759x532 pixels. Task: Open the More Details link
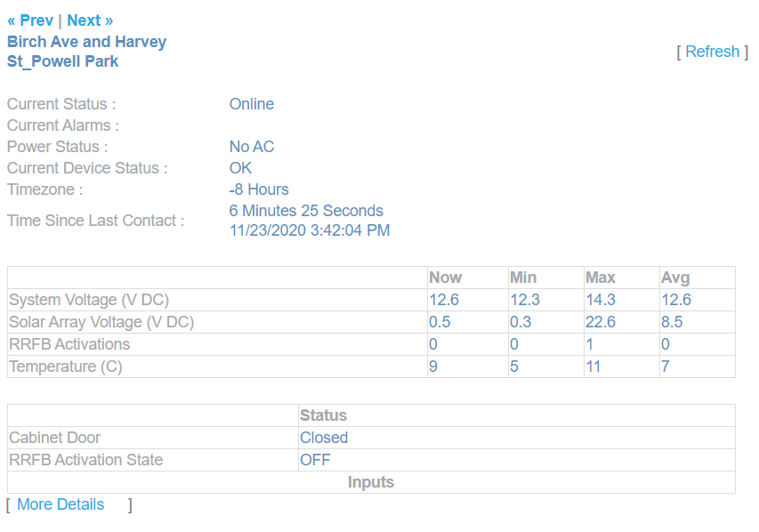pos(61,504)
